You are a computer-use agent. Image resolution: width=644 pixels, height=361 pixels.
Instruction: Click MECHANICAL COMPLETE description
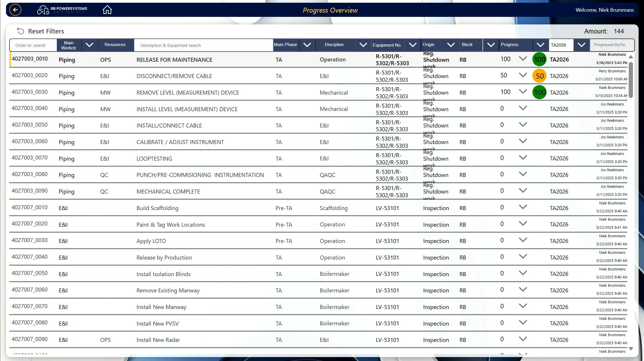click(168, 192)
